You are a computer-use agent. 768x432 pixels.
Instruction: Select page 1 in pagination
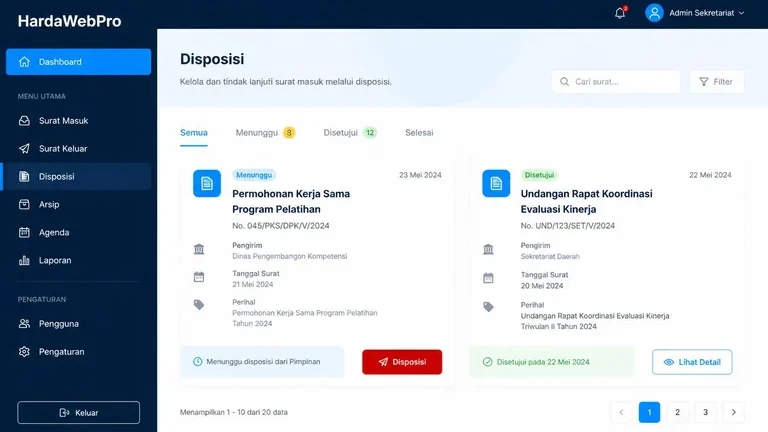tap(649, 412)
